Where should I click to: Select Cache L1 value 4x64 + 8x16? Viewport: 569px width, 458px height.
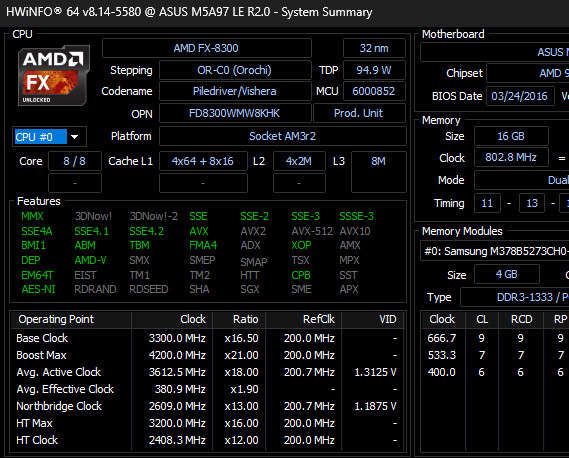coord(203,161)
